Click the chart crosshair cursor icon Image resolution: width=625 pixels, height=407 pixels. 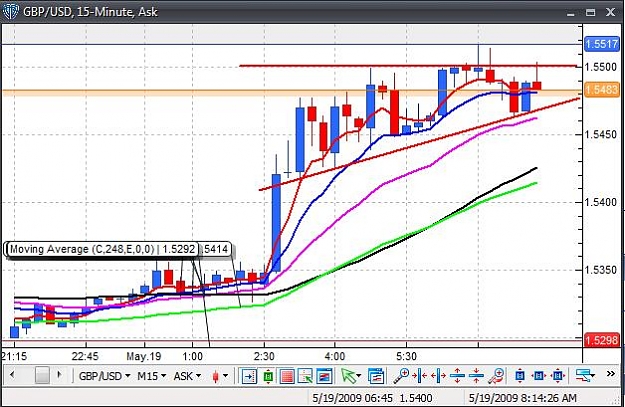point(306,376)
